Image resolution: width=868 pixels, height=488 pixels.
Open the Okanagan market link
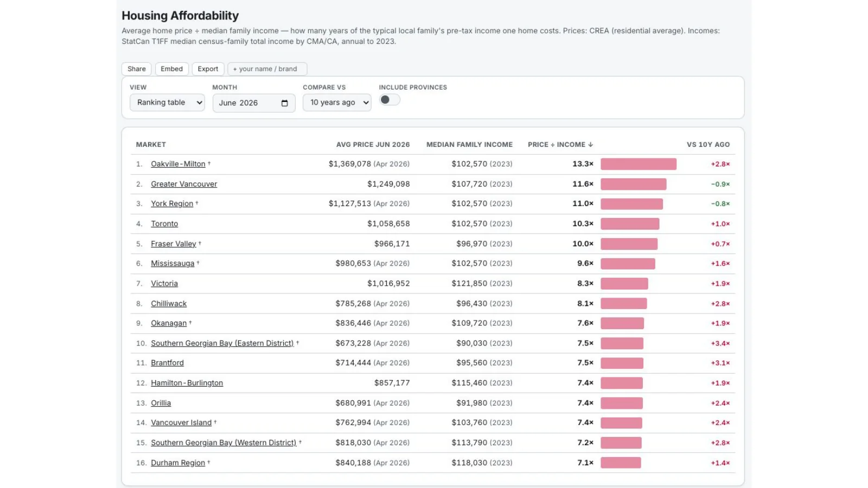pyautogui.click(x=169, y=323)
